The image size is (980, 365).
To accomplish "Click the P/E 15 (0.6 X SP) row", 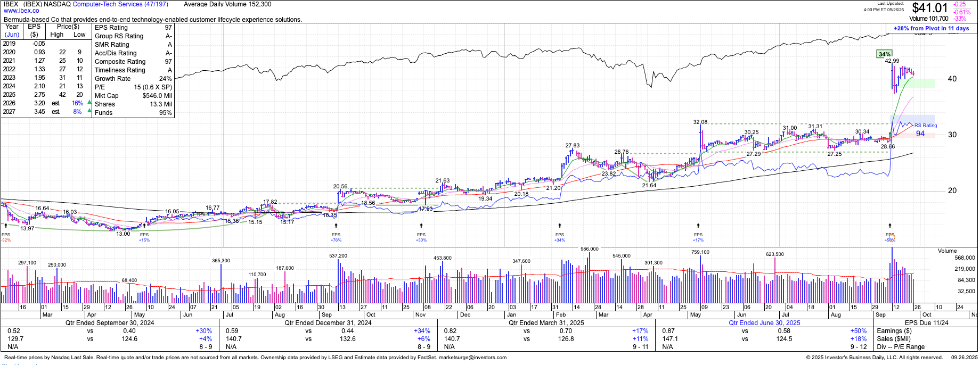I will pos(133,87).
